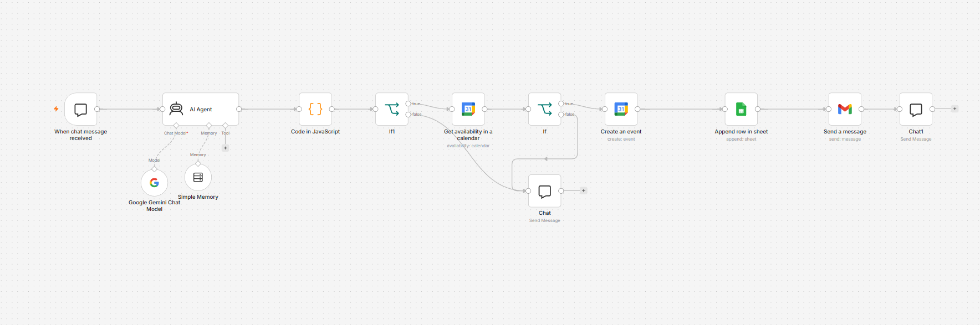Click the 'Google Gemini Chat Model' label
Screen dimensions: 980x325
pyautogui.click(x=154, y=206)
